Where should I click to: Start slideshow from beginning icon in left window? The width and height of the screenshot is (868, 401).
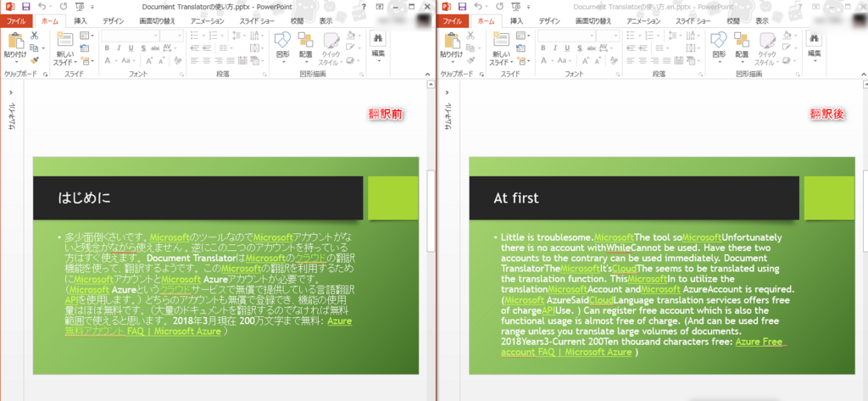79,7
